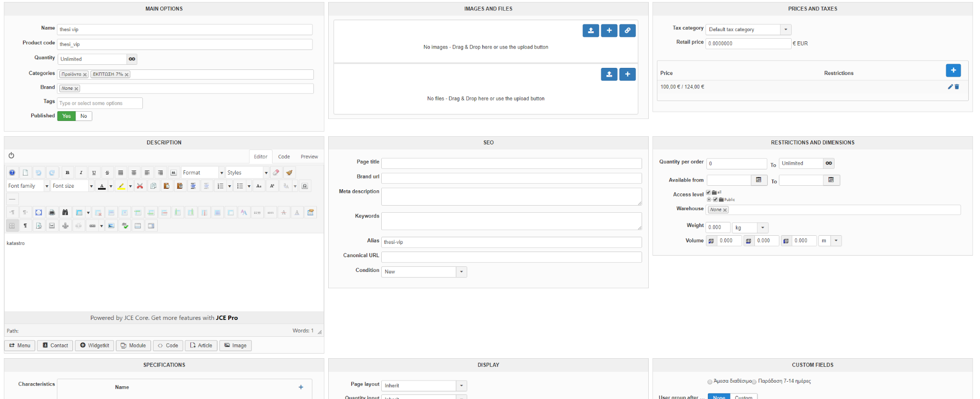Screen dimensions: 980x399
Task: Click the link icon in Images and Files
Action: pyautogui.click(x=627, y=31)
